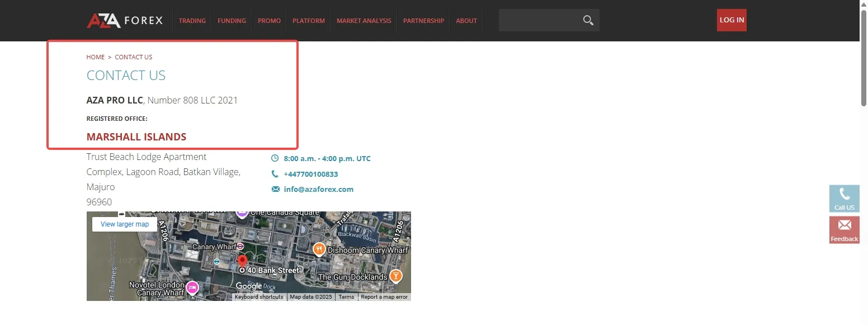Click the MARSHALL ISLANDS heading
Viewport: 868px width, 325px height.
click(x=136, y=137)
